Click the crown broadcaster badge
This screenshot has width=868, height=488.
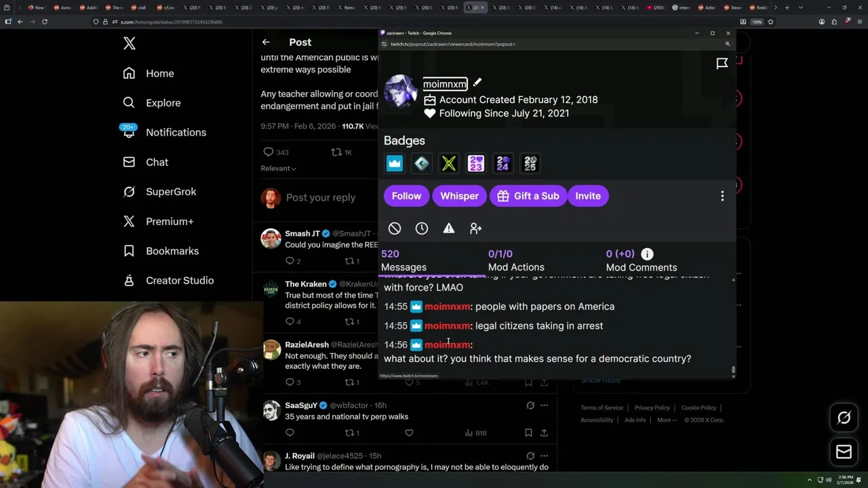tap(395, 163)
